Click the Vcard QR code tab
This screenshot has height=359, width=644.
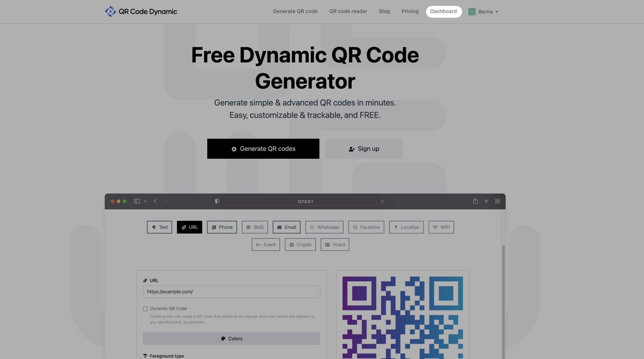coord(335,244)
